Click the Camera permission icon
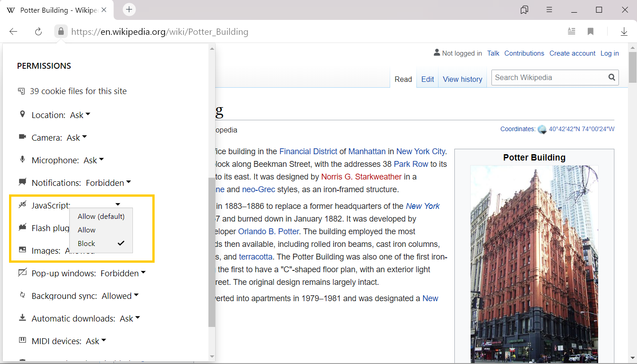This screenshot has width=637, height=364. (x=22, y=137)
